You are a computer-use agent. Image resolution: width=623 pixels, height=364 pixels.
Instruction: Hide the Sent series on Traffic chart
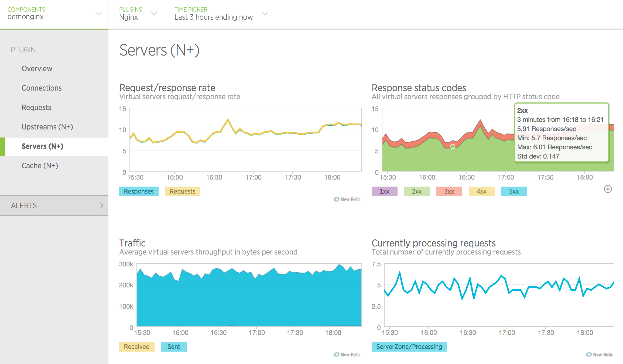click(174, 346)
